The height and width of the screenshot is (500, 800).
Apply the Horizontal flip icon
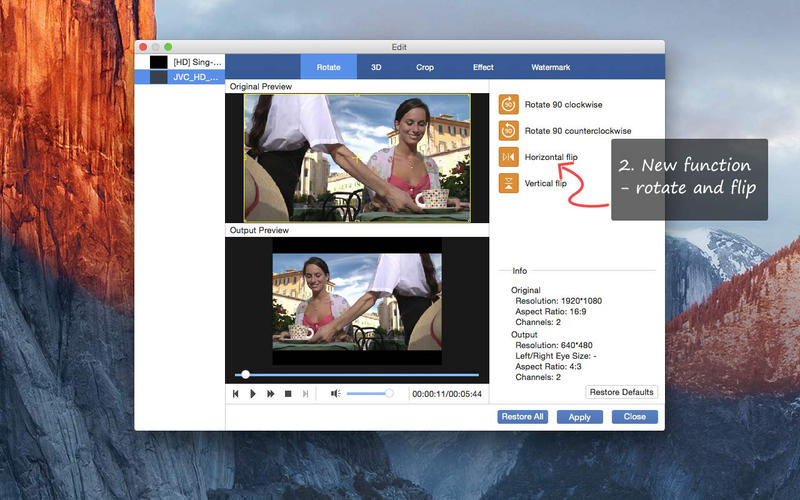508,157
